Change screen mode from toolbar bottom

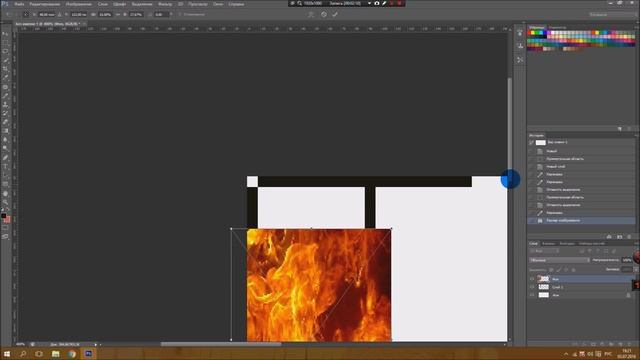point(5,236)
